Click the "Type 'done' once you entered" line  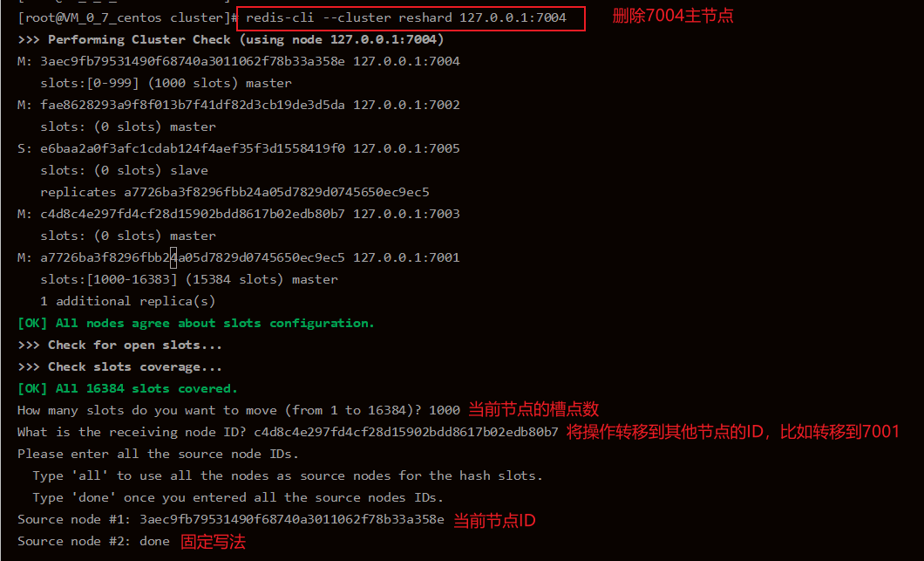click(x=238, y=497)
